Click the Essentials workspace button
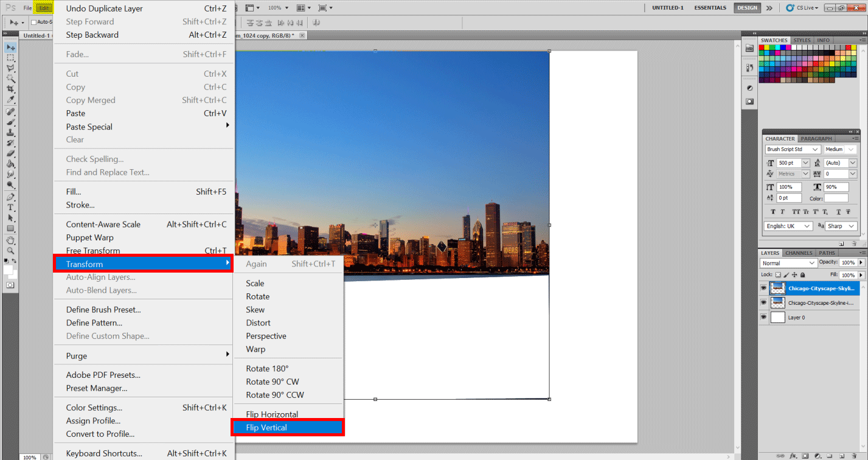 click(x=710, y=8)
